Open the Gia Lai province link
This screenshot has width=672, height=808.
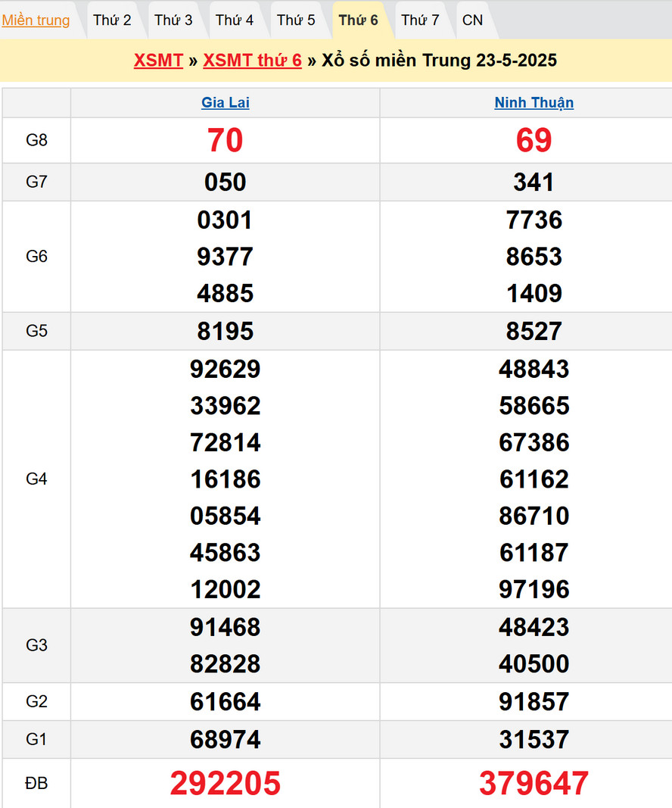[225, 103]
